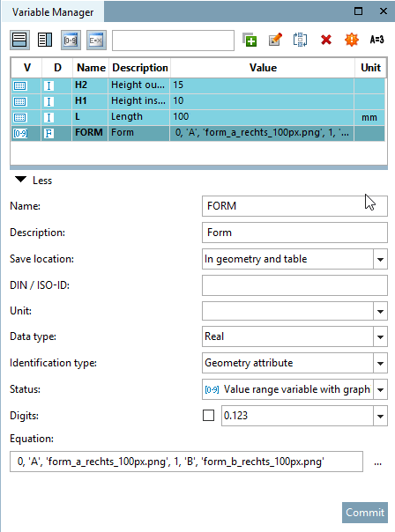The image size is (395, 532).
Task: Sort by the Name column header
Action: click(91, 68)
